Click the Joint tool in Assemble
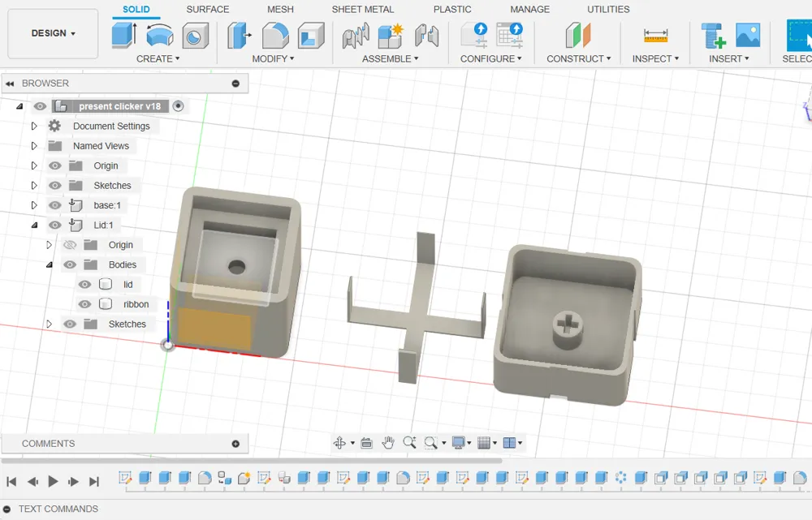812x520 pixels. (x=356, y=37)
